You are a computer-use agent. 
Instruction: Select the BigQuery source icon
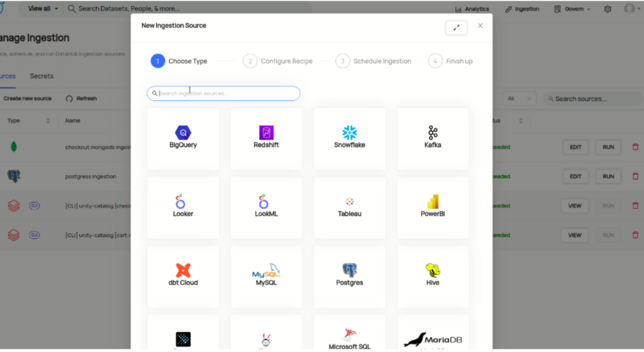183,132
